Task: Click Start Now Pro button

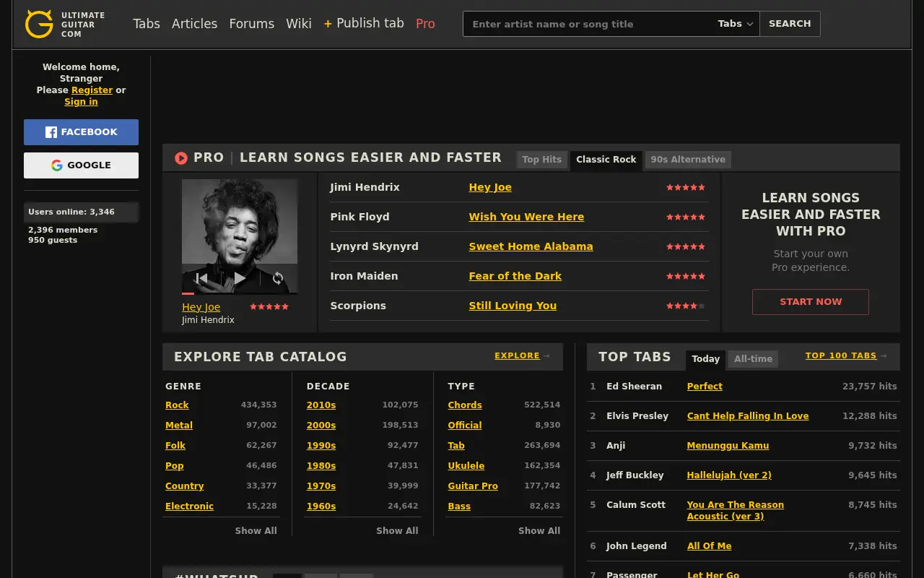Action: [x=811, y=302]
